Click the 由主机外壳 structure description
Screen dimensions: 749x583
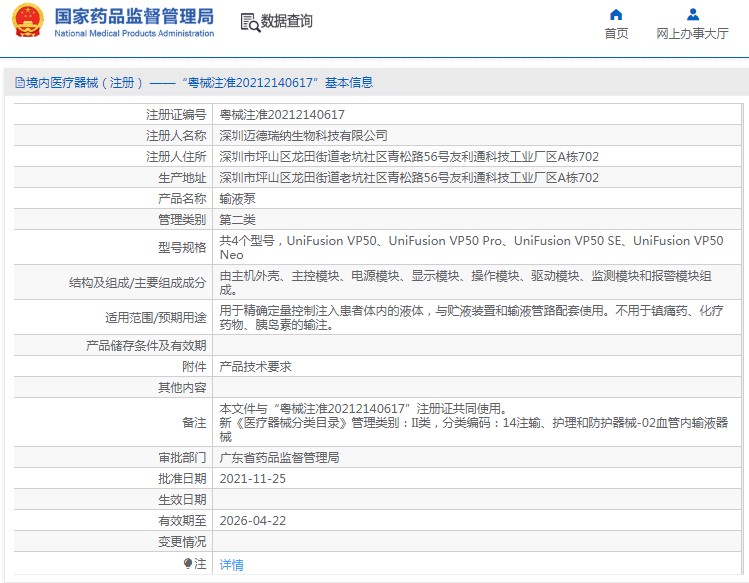tap(466, 282)
